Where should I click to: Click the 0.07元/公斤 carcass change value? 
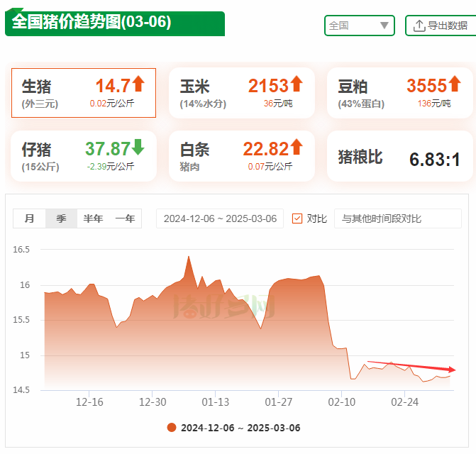270,167
